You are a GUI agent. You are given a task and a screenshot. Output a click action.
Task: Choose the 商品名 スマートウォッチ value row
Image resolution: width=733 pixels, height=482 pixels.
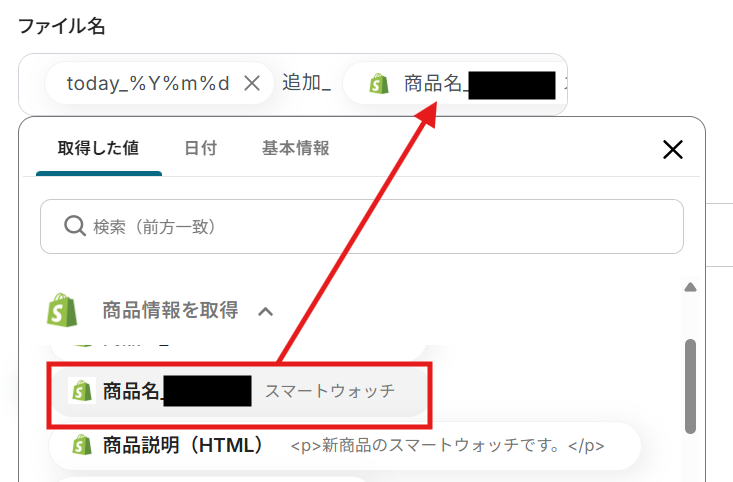(x=239, y=391)
